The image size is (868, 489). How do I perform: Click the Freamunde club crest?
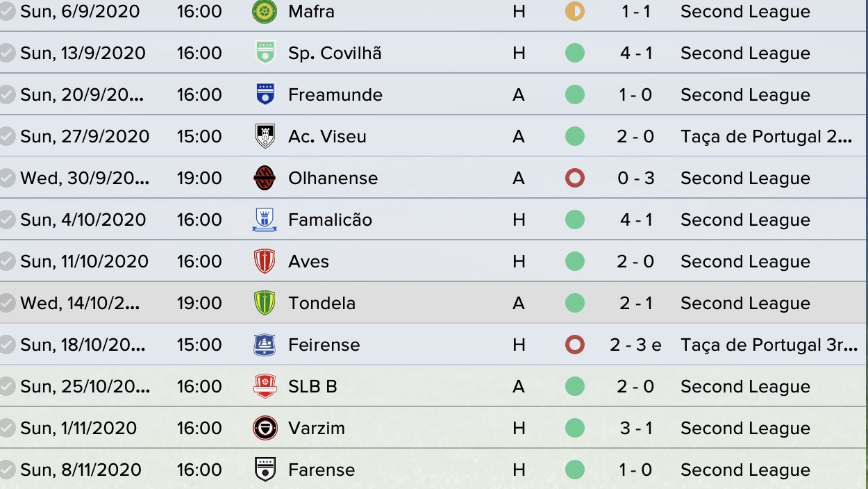click(265, 95)
